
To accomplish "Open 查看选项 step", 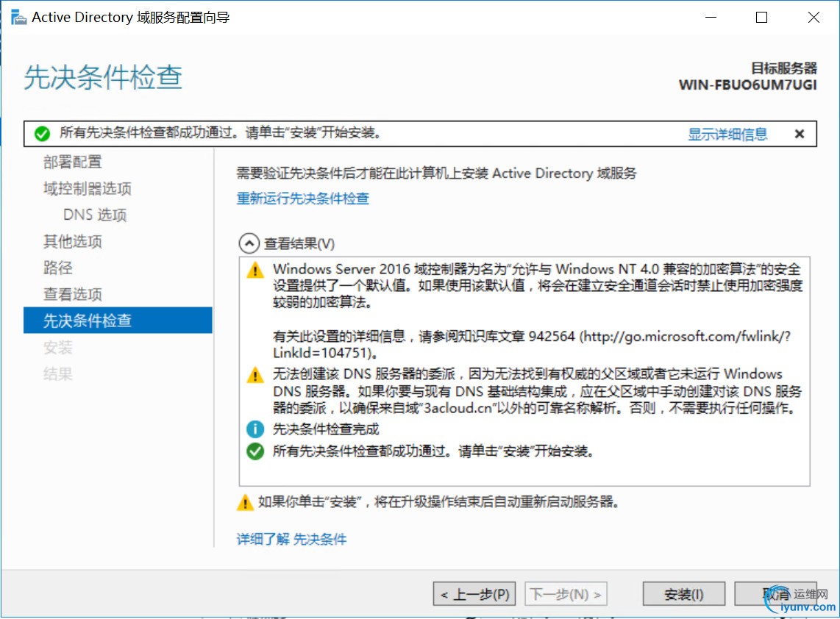I will [72, 294].
